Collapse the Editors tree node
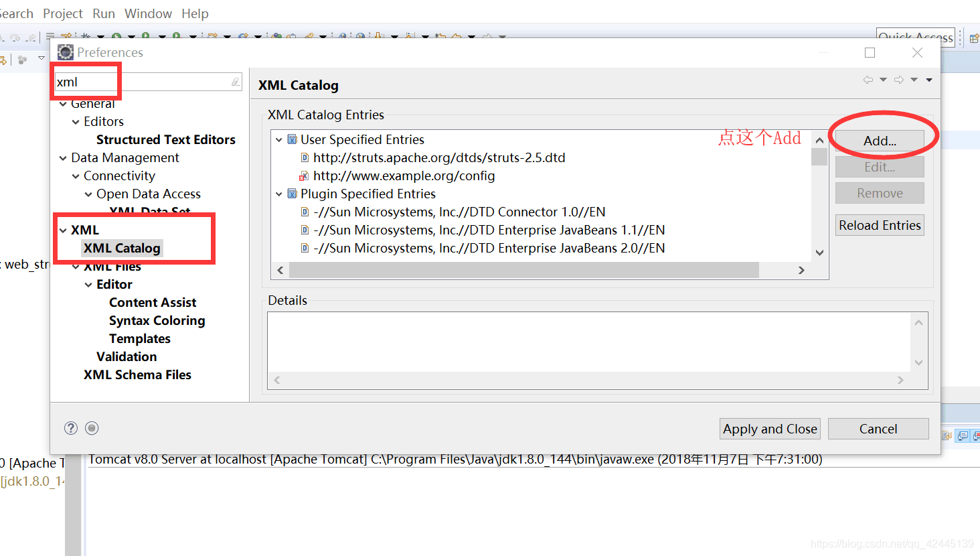The width and height of the screenshot is (980, 556). point(76,122)
